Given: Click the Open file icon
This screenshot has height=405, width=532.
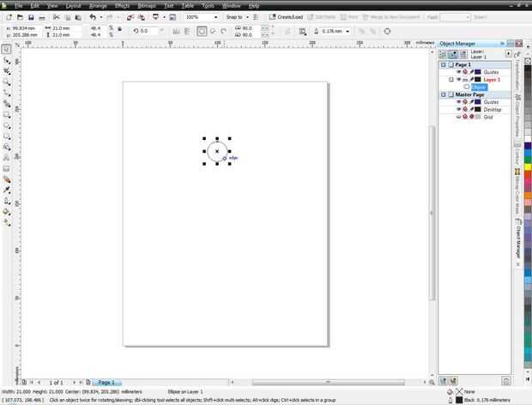Looking at the screenshot, I should [x=20, y=17].
